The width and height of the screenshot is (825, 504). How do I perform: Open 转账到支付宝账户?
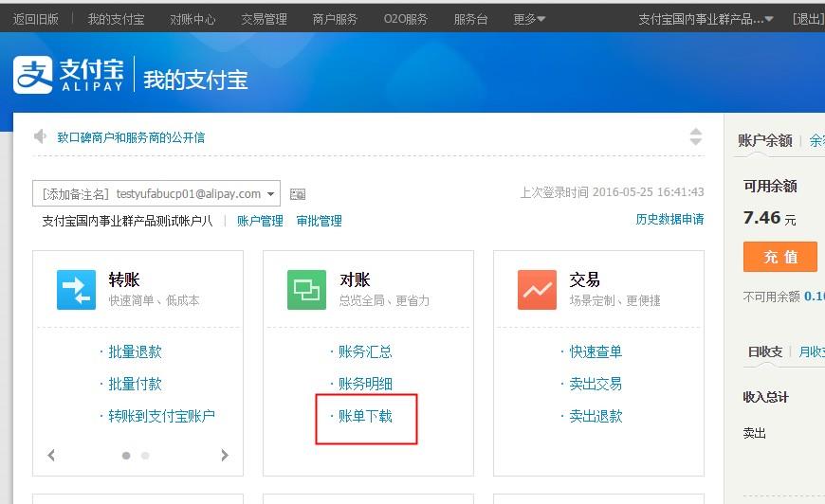click(x=161, y=416)
